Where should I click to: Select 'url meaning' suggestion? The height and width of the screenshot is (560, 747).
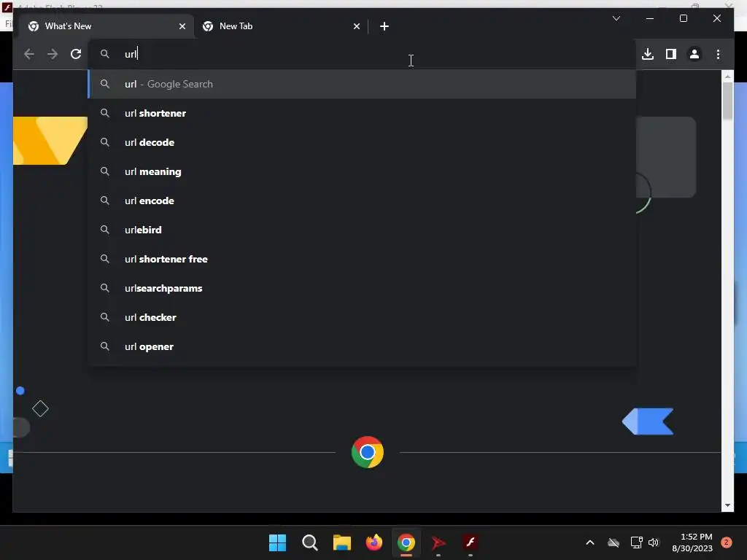tap(362, 171)
